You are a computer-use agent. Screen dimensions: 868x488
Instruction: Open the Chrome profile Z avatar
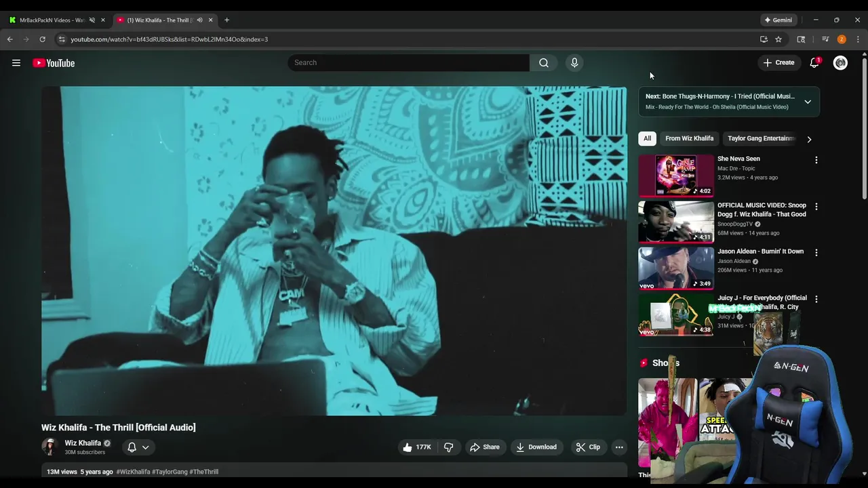click(x=842, y=39)
